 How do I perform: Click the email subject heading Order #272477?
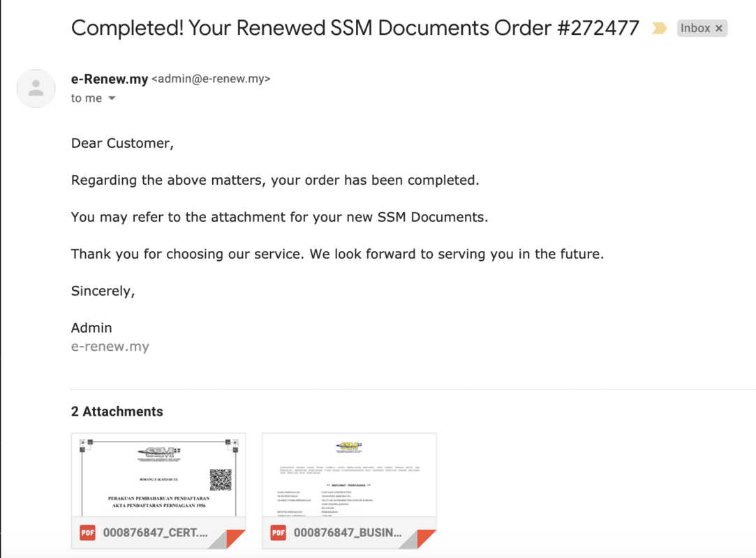click(x=355, y=28)
